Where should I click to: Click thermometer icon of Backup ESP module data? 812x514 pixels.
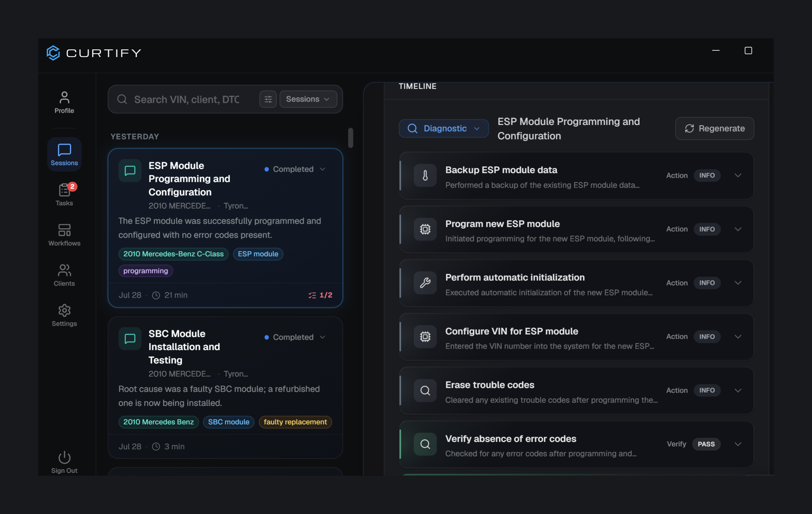[x=425, y=175]
